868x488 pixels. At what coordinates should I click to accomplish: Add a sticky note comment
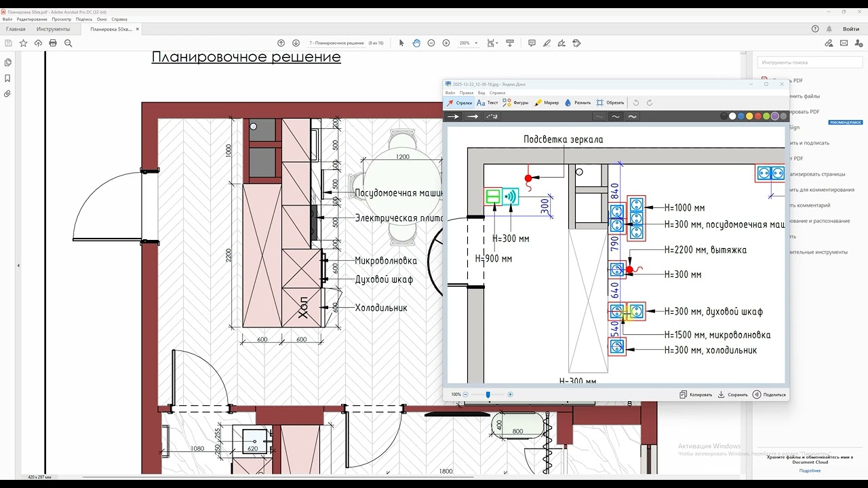point(532,43)
